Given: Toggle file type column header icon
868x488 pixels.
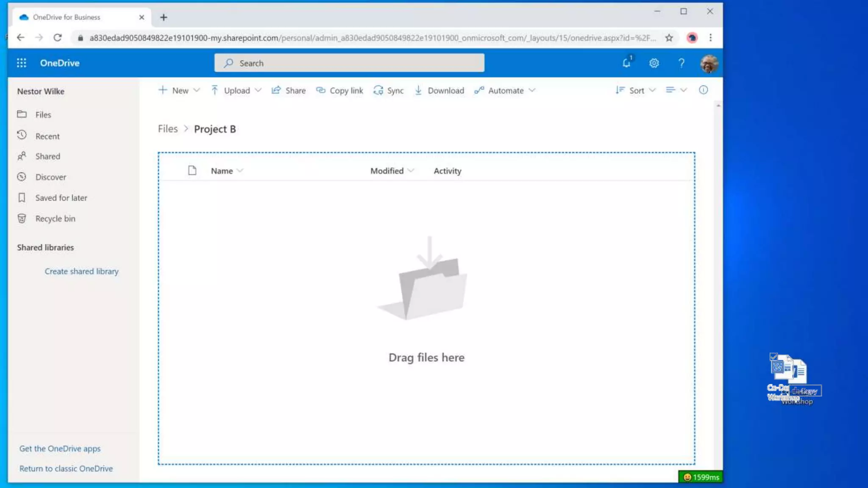Looking at the screenshot, I should 192,171.
